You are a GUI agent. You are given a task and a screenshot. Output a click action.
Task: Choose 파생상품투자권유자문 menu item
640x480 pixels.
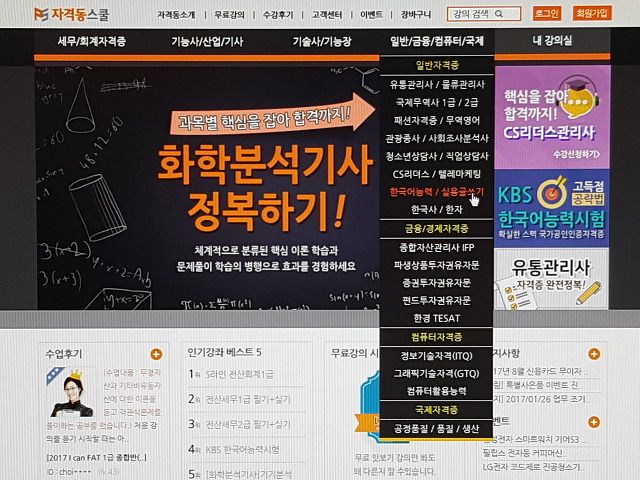pos(437,265)
